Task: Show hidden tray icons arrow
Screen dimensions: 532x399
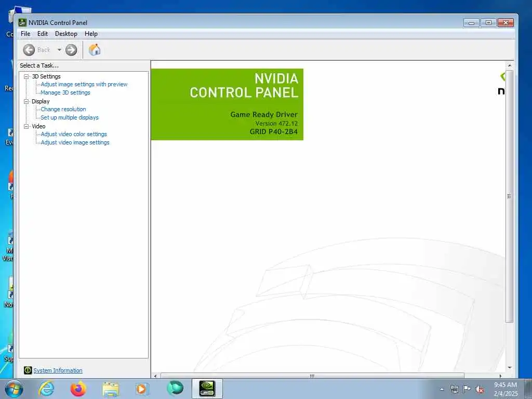Action: coord(442,390)
